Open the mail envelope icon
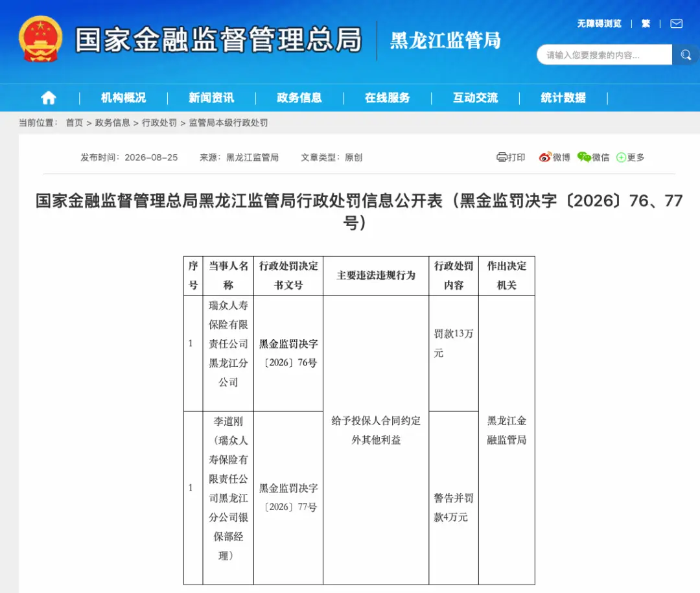 (x=676, y=24)
